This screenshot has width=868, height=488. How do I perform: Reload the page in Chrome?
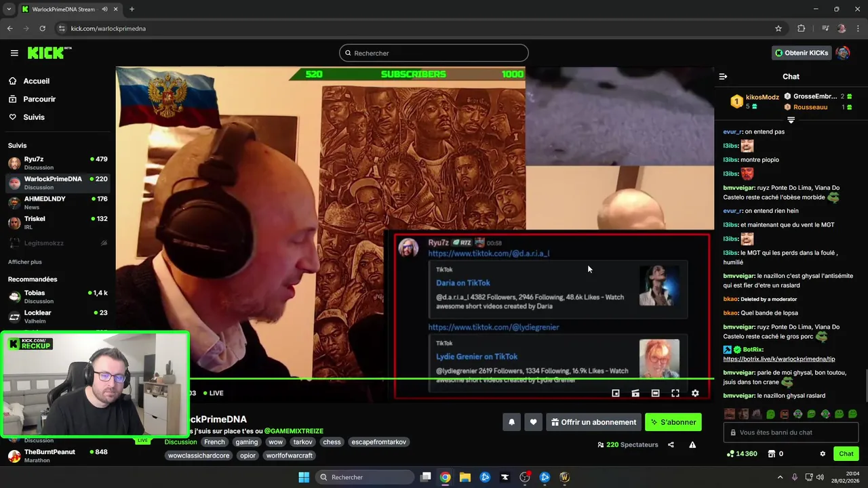(42, 28)
